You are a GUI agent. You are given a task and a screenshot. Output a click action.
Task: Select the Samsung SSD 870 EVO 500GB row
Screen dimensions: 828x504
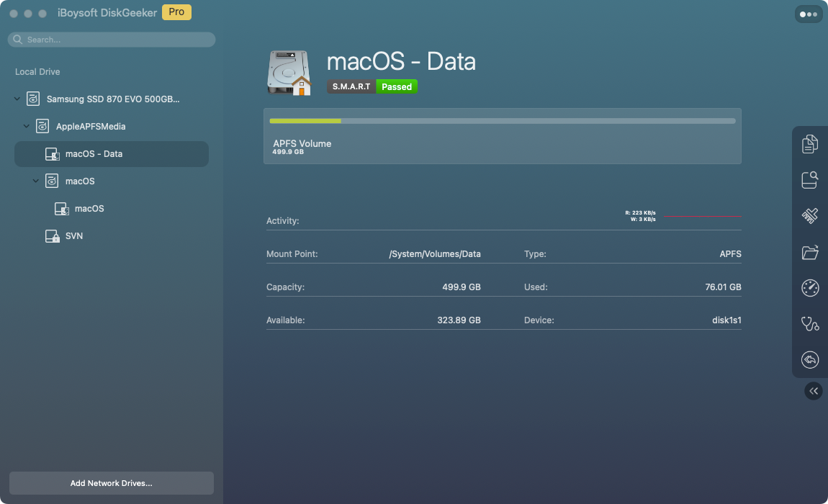pyautogui.click(x=112, y=99)
